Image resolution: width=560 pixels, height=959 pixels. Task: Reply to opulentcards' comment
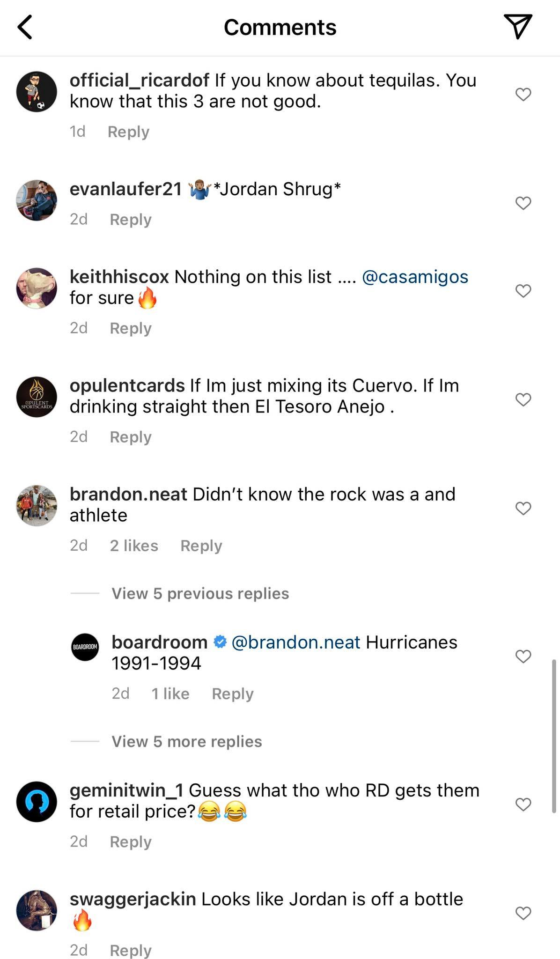131,437
